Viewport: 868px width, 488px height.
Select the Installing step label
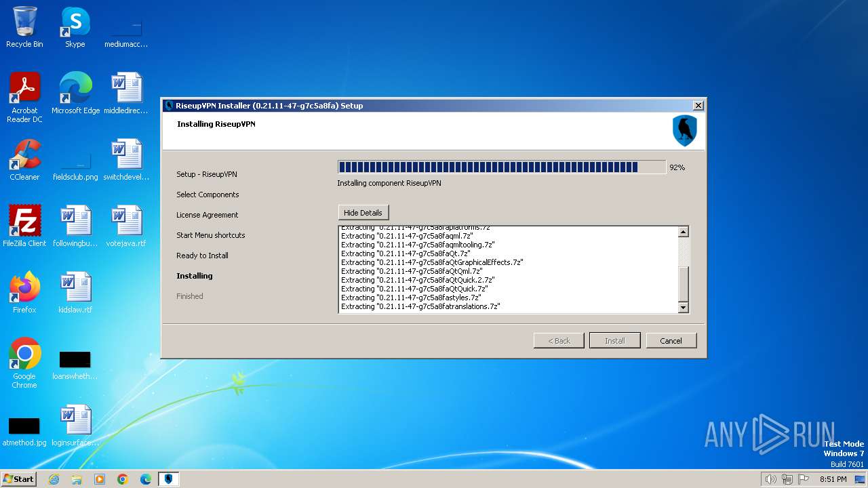[x=195, y=276]
